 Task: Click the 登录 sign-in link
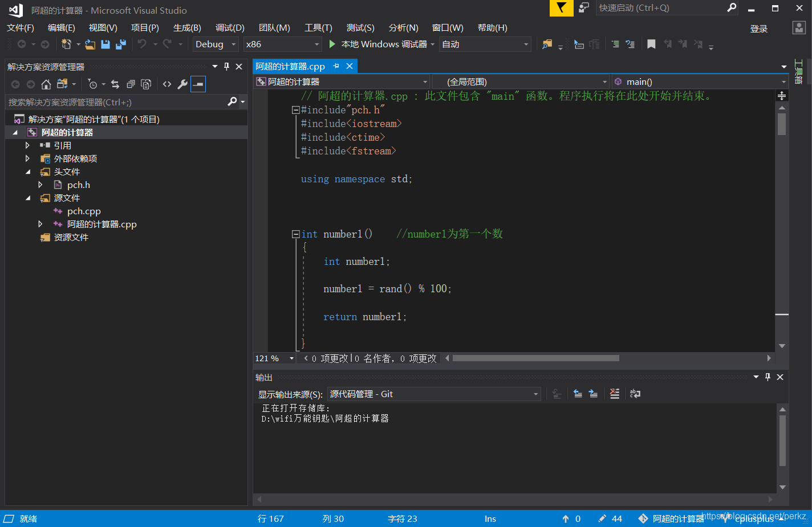click(x=758, y=28)
